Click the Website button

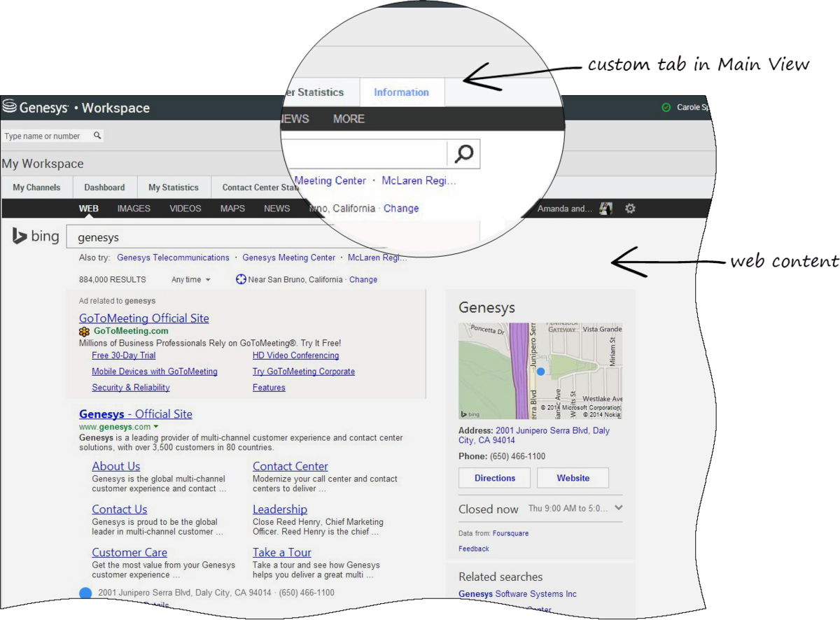(x=573, y=478)
